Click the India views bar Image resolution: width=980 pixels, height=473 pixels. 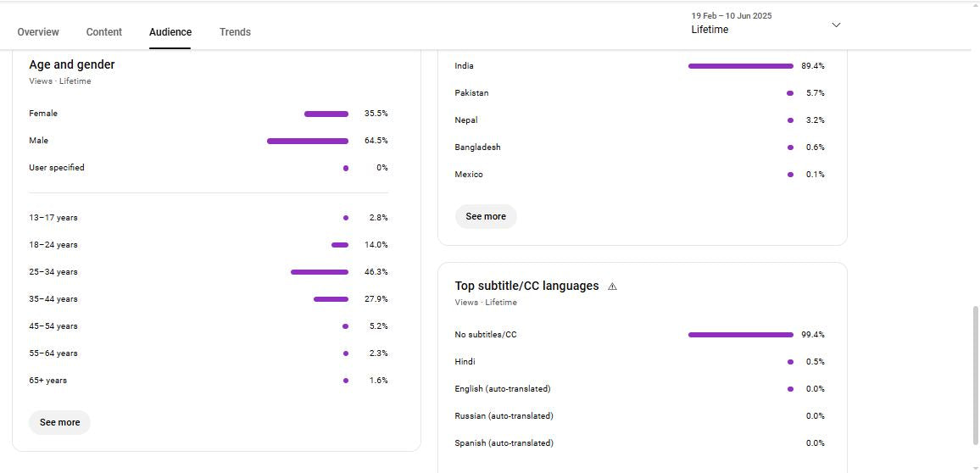(740, 66)
